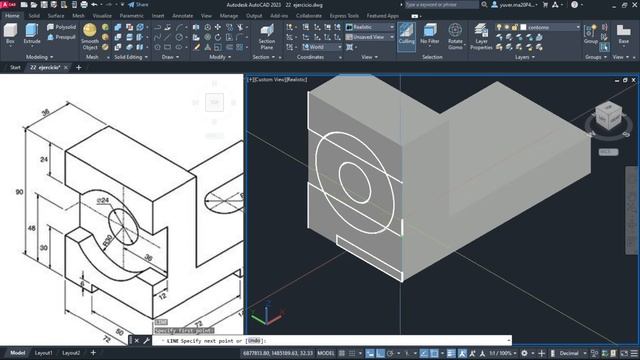Click the search magnifier icon
The image size is (640, 360).
[x=484, y=5]
